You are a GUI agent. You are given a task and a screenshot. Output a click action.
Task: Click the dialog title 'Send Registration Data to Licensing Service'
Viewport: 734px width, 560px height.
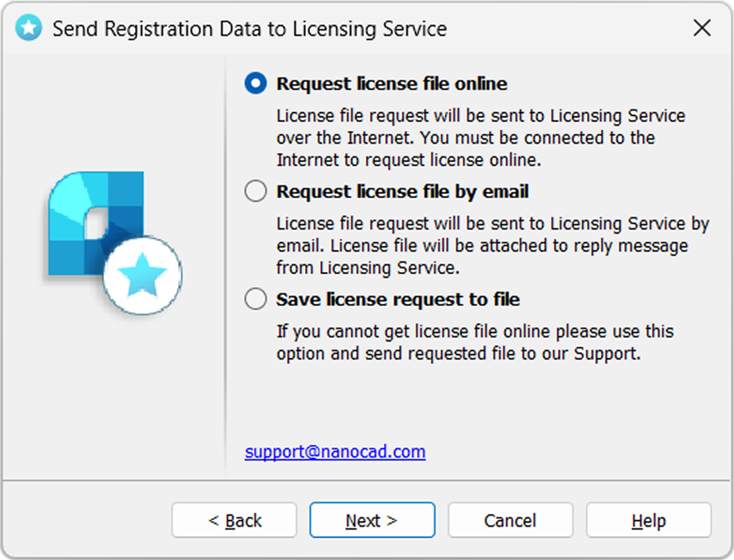[x=250, y=28]
